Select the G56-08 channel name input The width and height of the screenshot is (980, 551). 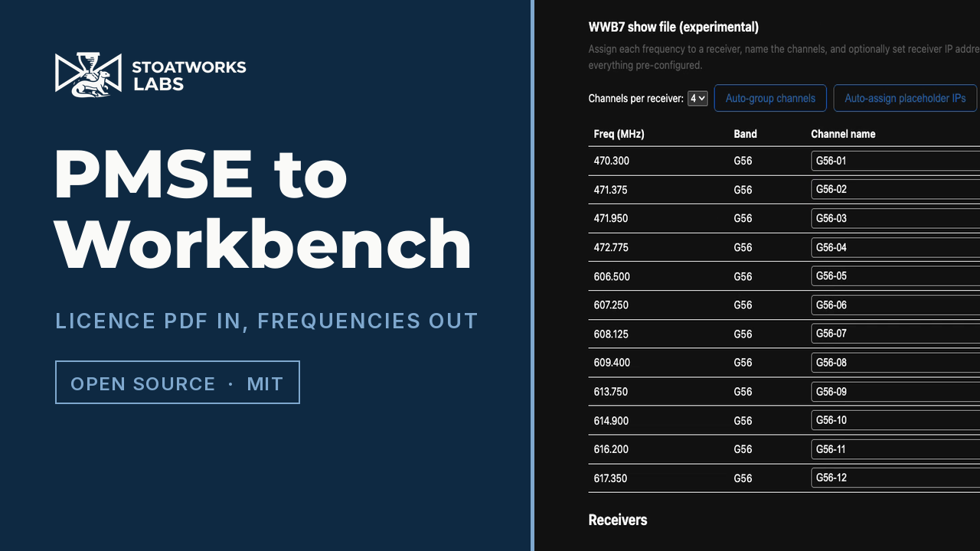(896, 362)
